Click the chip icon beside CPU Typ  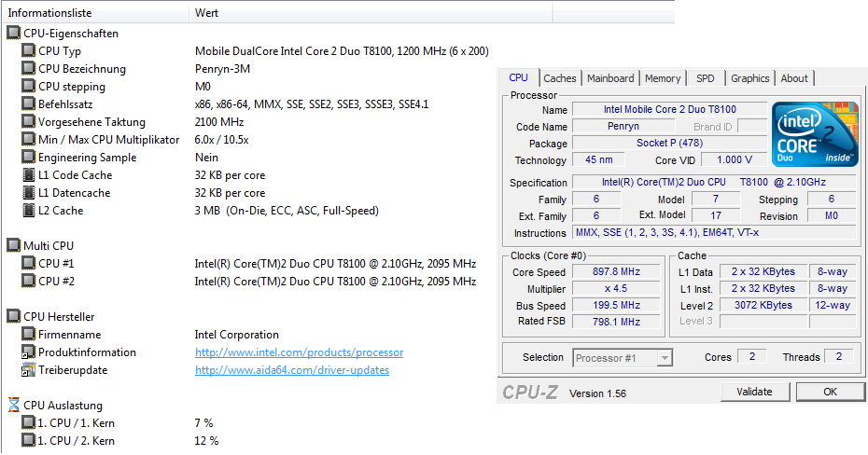point(28,51)
